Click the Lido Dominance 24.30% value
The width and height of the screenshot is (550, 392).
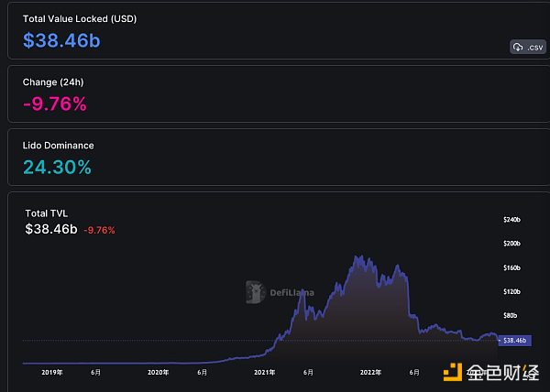[x=57, y=167]
